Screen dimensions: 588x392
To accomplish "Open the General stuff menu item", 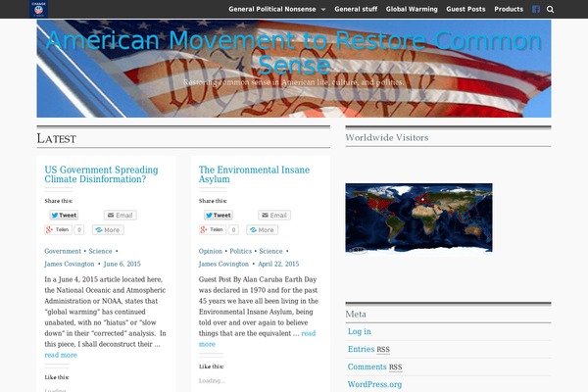I will coord(356,9).
